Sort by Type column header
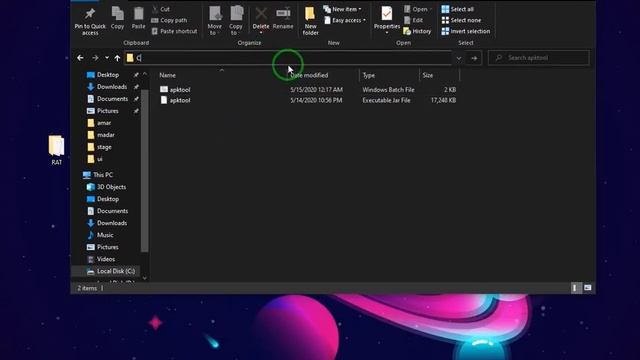The image size is (640, 360). coord(369,75)
